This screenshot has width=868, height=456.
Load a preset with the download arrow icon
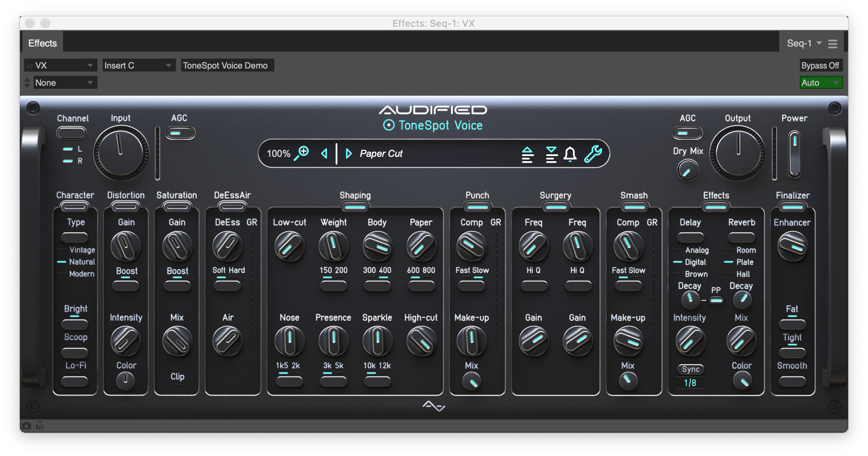click(x=551, y=153)
